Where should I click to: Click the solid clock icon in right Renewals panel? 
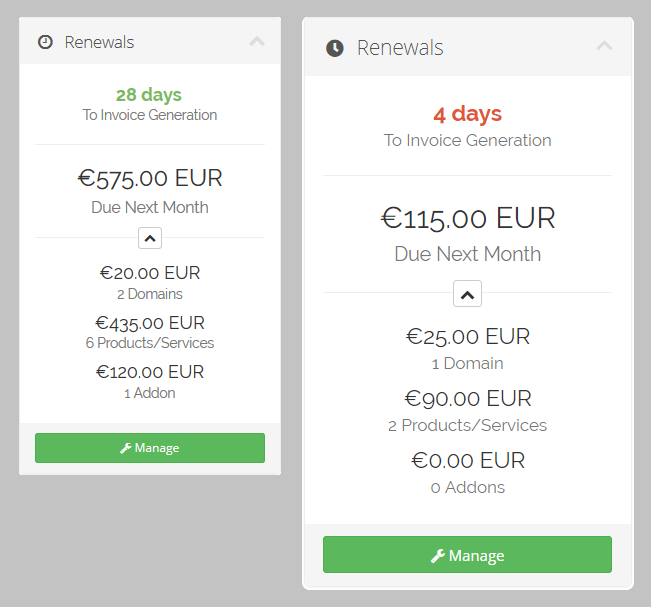(x=335, y=48)
